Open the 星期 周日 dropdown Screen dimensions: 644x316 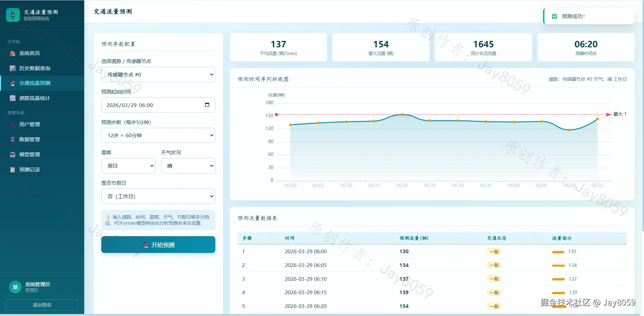pyautogui.click(x=128, y=166)
